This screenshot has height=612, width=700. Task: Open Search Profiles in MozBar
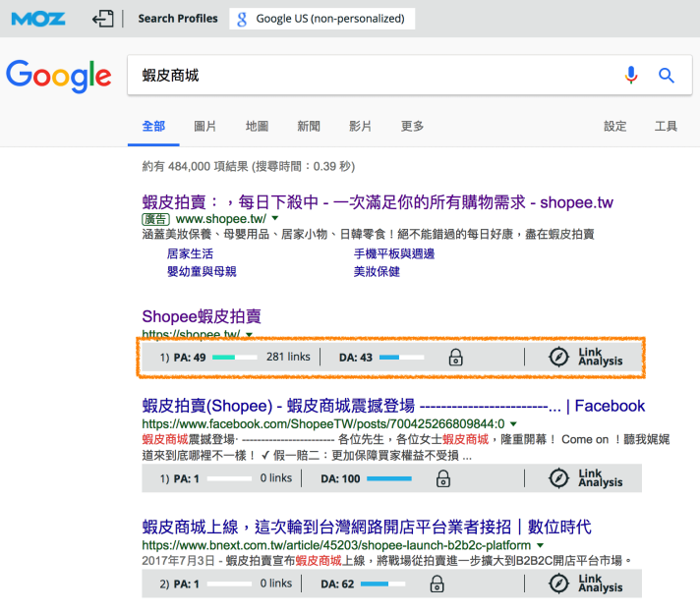[178, 19]
